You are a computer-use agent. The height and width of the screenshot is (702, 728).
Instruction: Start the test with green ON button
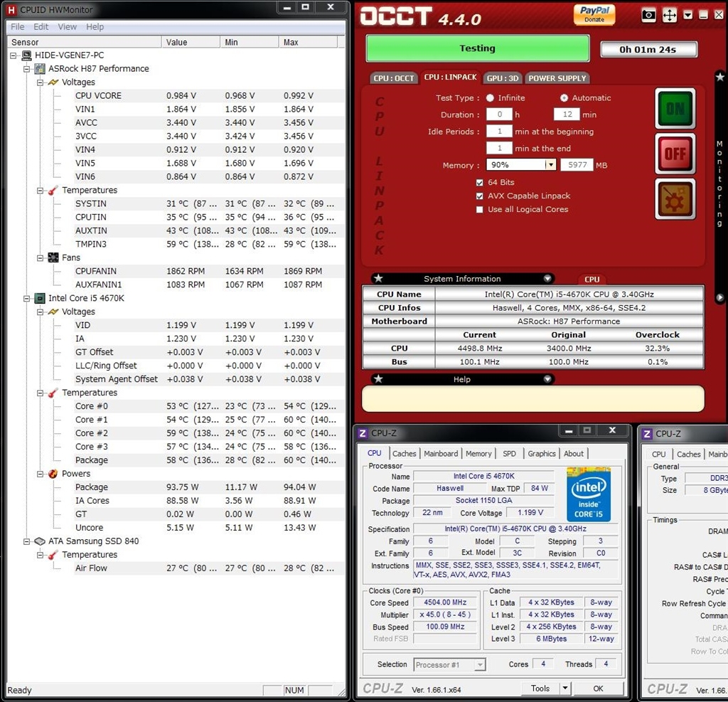coord(675,109)
